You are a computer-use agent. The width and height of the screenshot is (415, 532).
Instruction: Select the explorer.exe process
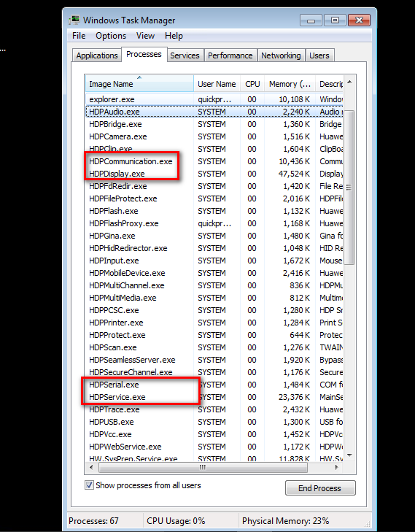214,99
